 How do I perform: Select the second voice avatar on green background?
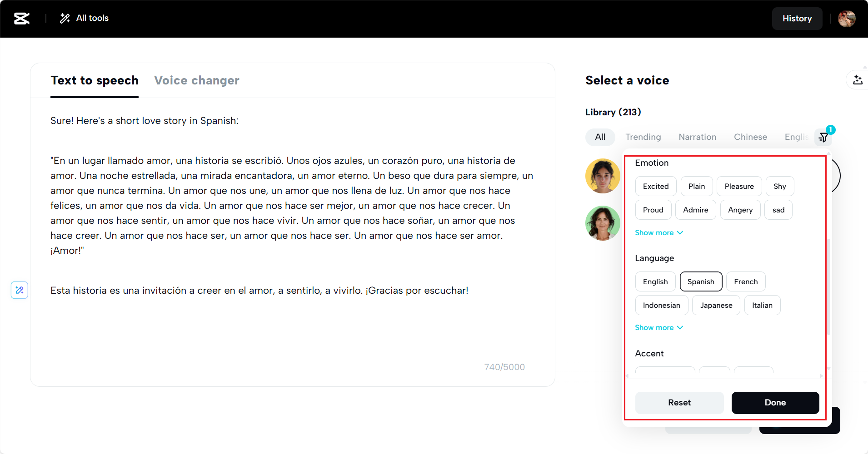[603, 223]
